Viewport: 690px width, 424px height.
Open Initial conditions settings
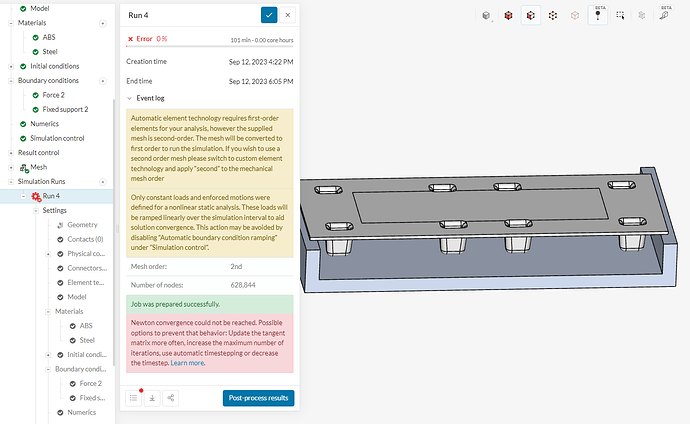[55, 66]
